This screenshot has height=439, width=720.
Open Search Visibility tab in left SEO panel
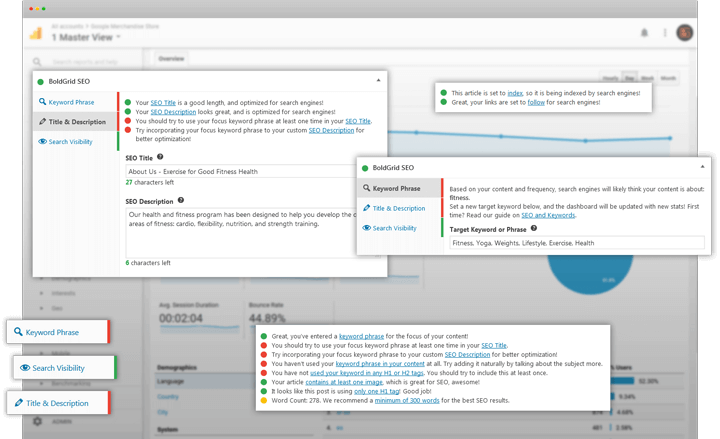(x=75, y=141)
